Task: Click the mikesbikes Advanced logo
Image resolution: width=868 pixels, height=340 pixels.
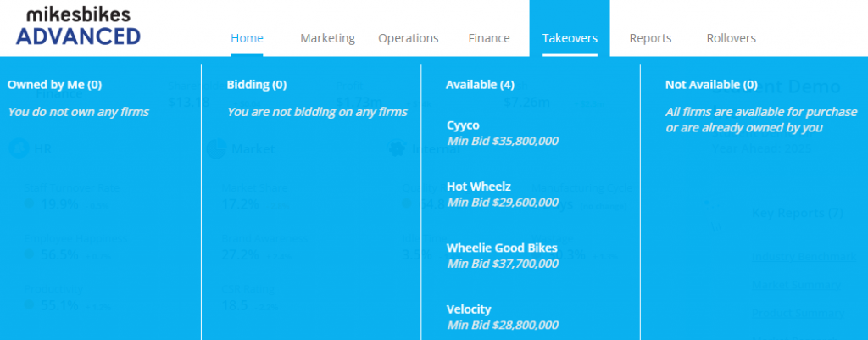Action: click(78, 26)
